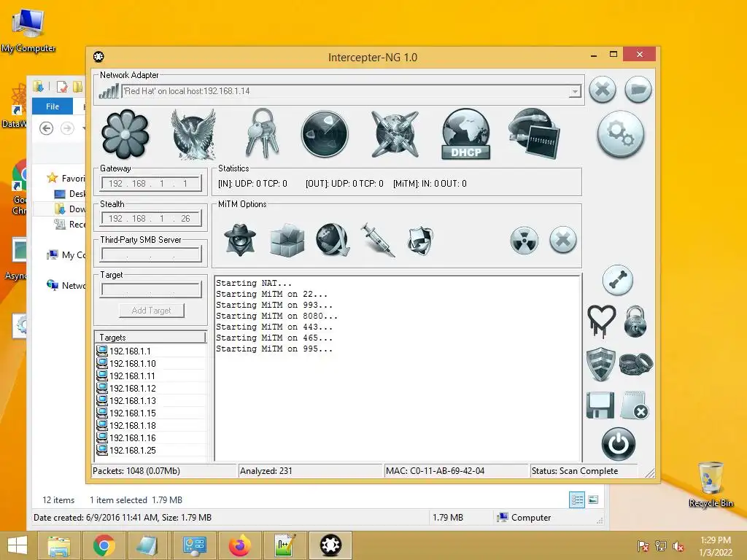747x560 pixels.
Task: Switch Explorer to details view icon
Action: pos(577,499)
